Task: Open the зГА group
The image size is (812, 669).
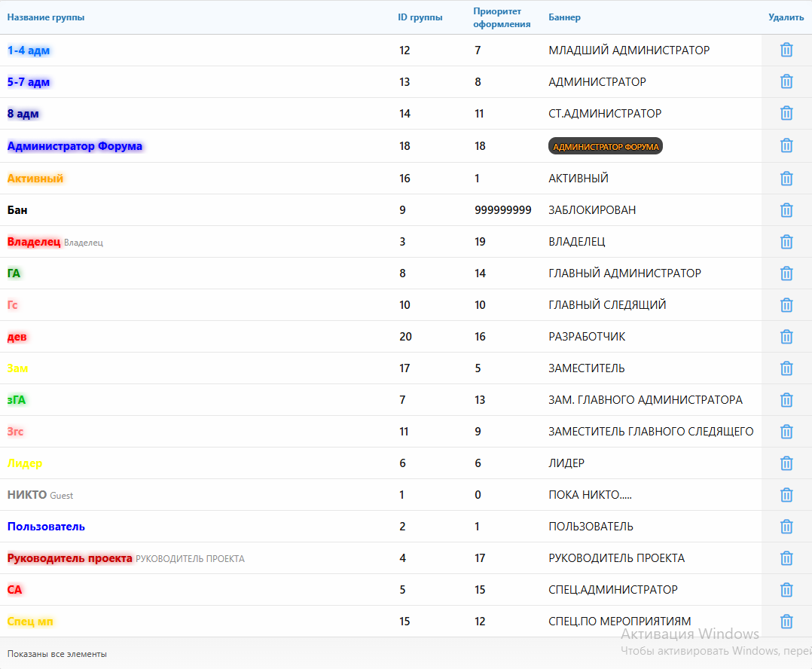Action: pos(17,400)
